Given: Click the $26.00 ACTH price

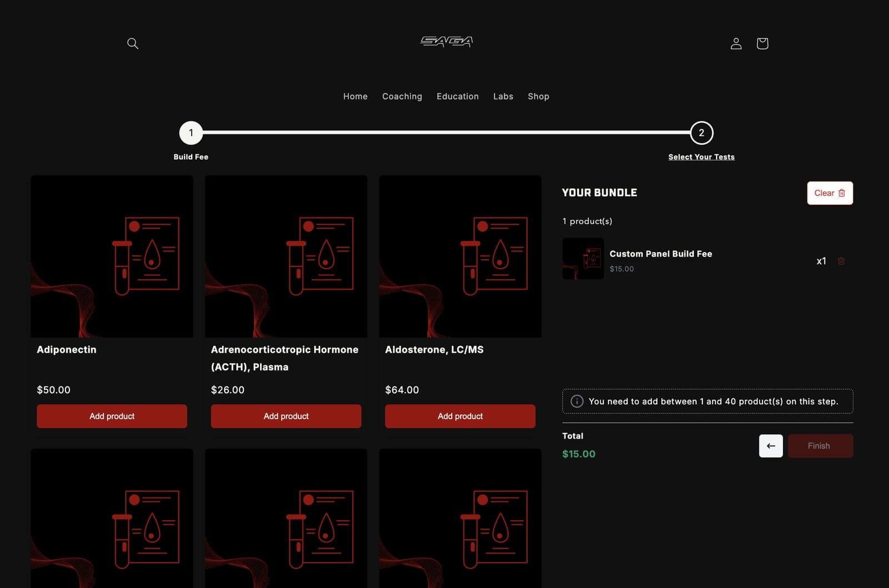Looking at the screenshot, I should (227, 390).
